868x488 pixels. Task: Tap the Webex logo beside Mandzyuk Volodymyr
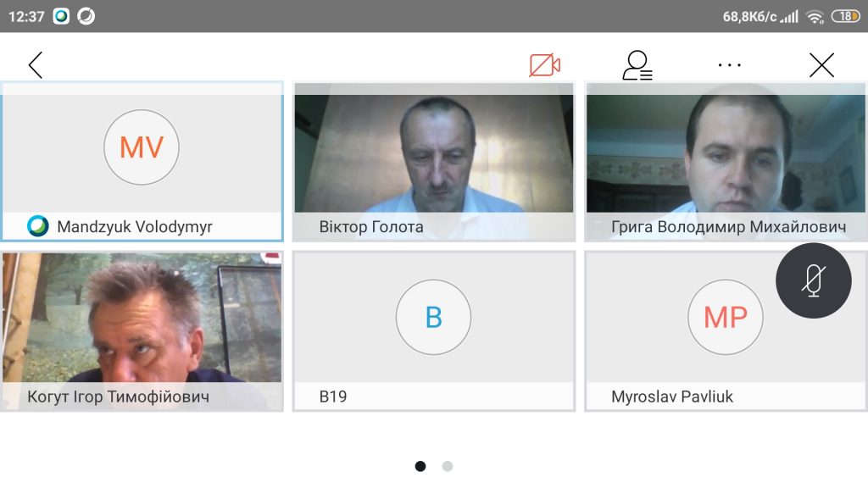click(37, 226)
